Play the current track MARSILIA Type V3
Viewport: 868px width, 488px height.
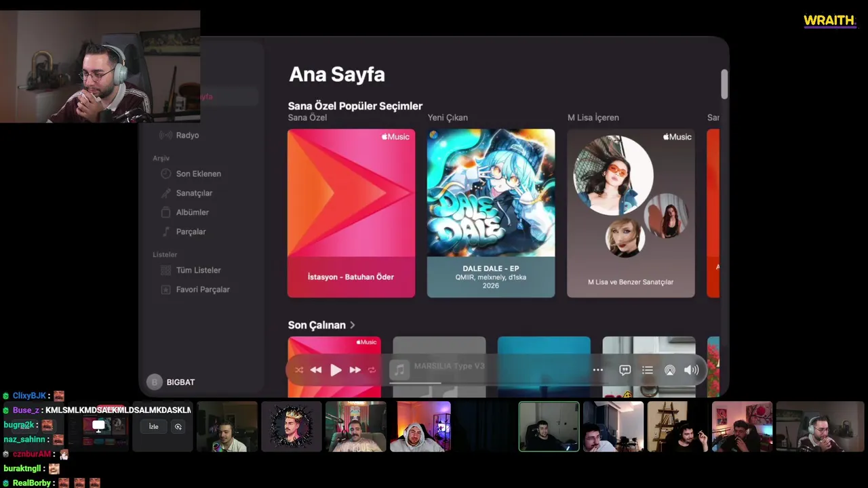click(336, 370)
